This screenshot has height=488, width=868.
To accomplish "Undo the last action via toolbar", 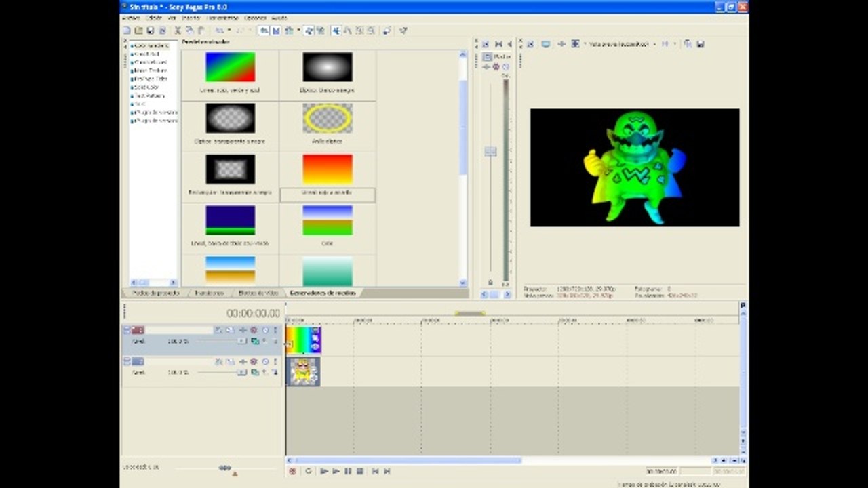I will click(218, 30).
